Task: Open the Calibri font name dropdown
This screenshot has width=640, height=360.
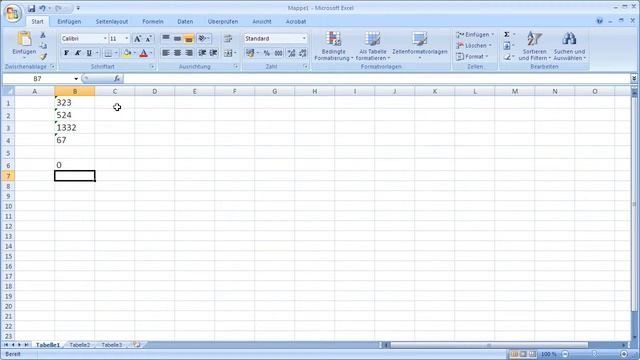Action: [x=105, y=38]
